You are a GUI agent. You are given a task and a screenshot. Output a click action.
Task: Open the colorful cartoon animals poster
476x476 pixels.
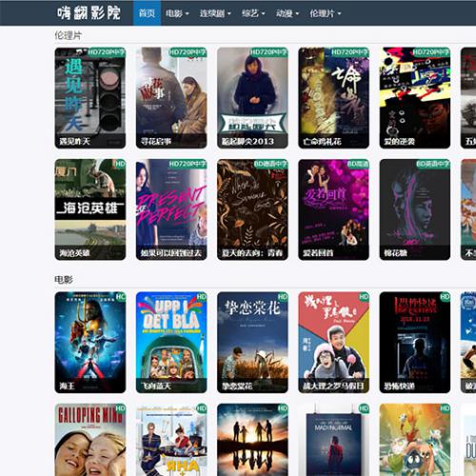(415, 440)
